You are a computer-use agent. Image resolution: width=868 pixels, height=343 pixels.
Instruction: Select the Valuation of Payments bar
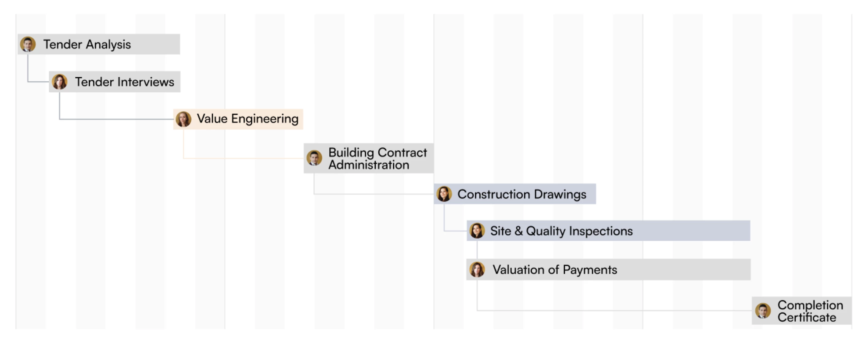[608, 269]
